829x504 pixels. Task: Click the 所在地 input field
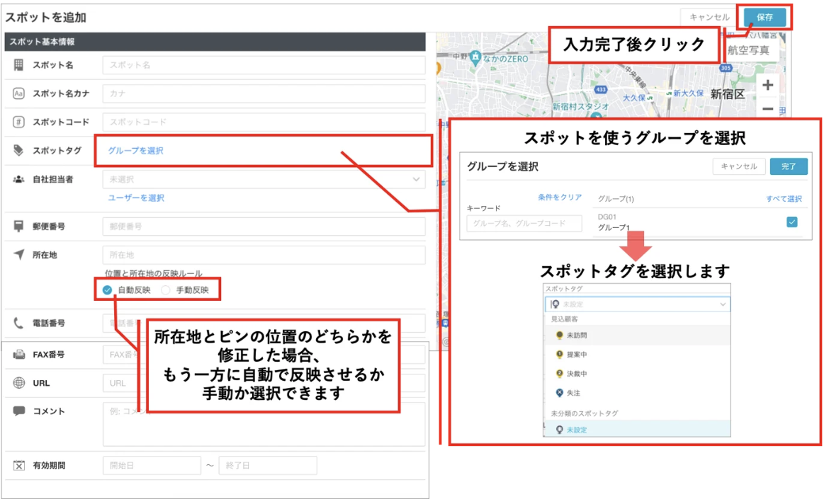pyautogui.click(x=264, y=255)
